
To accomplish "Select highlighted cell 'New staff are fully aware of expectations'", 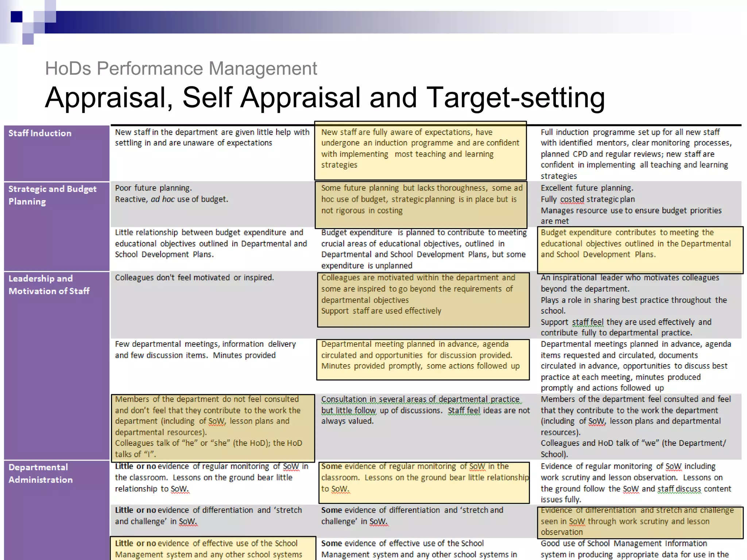I will (x=420, y=151).
